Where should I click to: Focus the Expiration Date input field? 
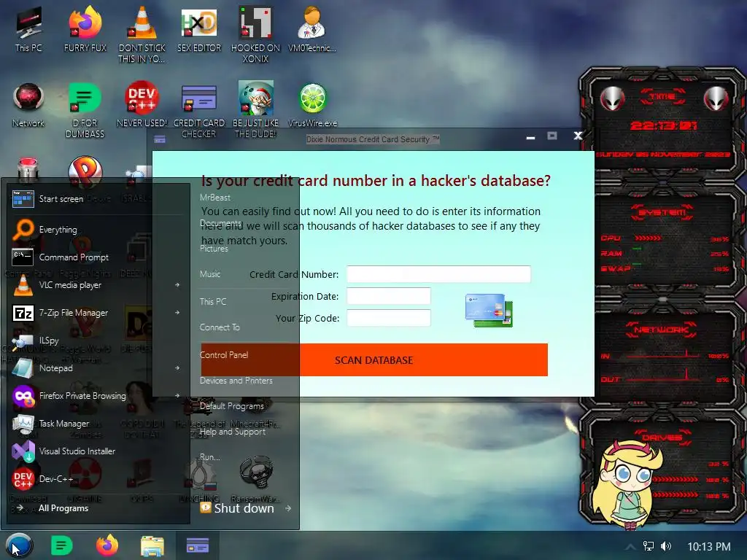[x=389, y=296]
